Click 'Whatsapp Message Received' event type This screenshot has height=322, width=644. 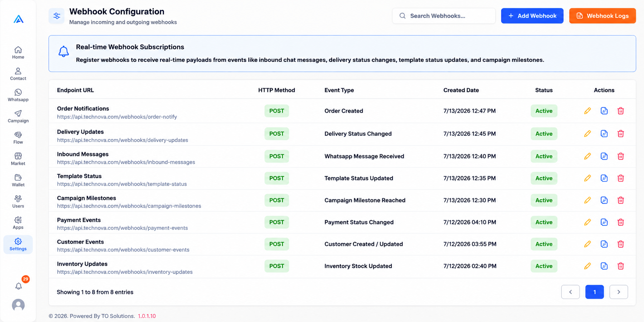[x=364, y=156]
